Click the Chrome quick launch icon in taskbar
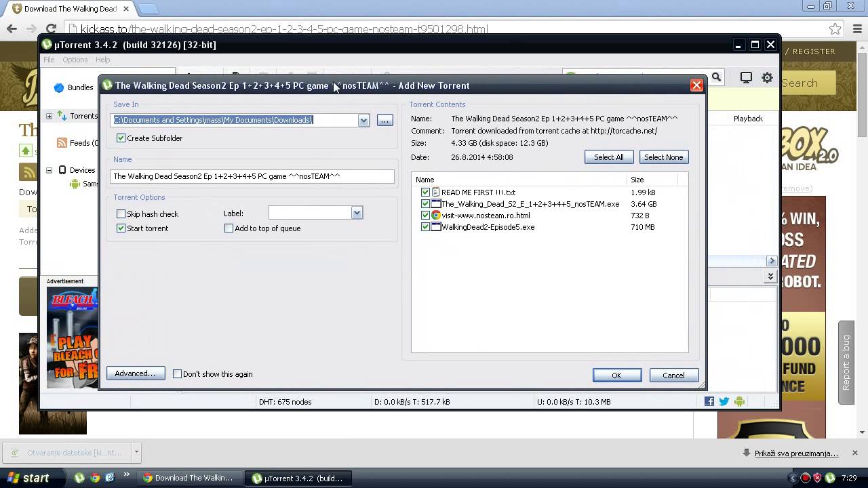 (x=95, y=478)
